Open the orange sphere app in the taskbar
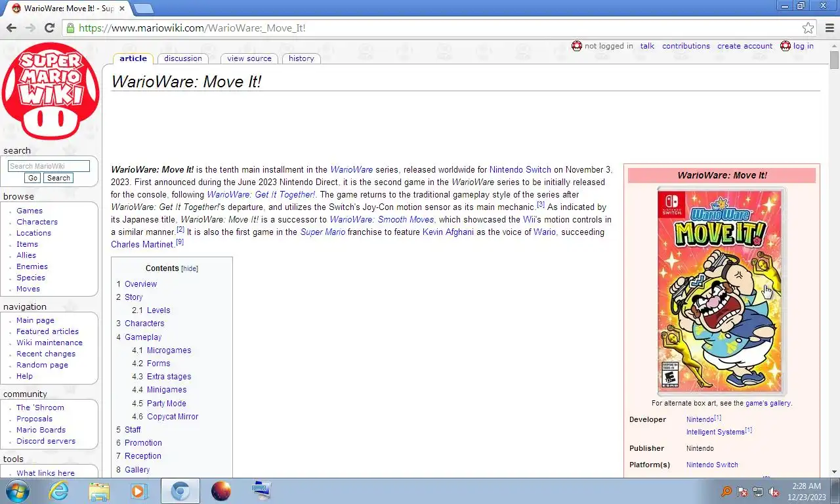Image resolution: width=840 pixels, height=504 pixels. pyautogui.click(x=221, y=491)
